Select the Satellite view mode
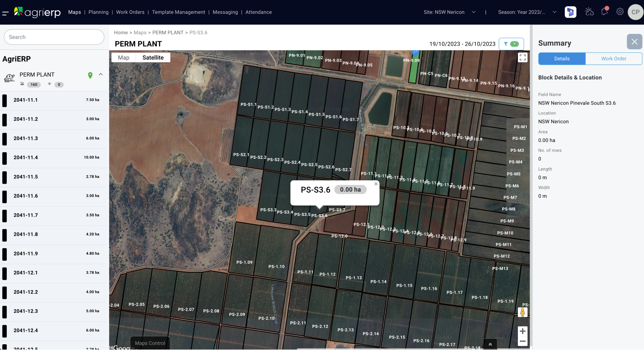Image resolution: width=644 pixels, height=362 pixels. (x=153, y=57)
